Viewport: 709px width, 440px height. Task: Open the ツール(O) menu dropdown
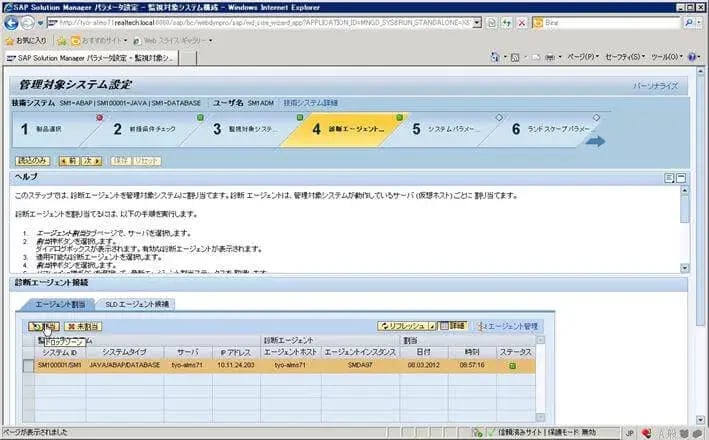click(x=667, y=57)
